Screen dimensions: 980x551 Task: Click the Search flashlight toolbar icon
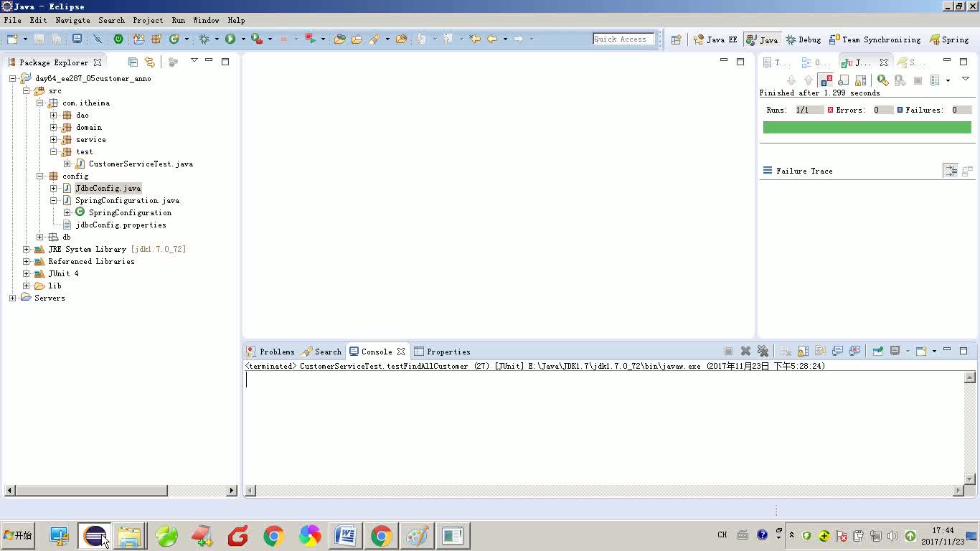click(374, 39)
